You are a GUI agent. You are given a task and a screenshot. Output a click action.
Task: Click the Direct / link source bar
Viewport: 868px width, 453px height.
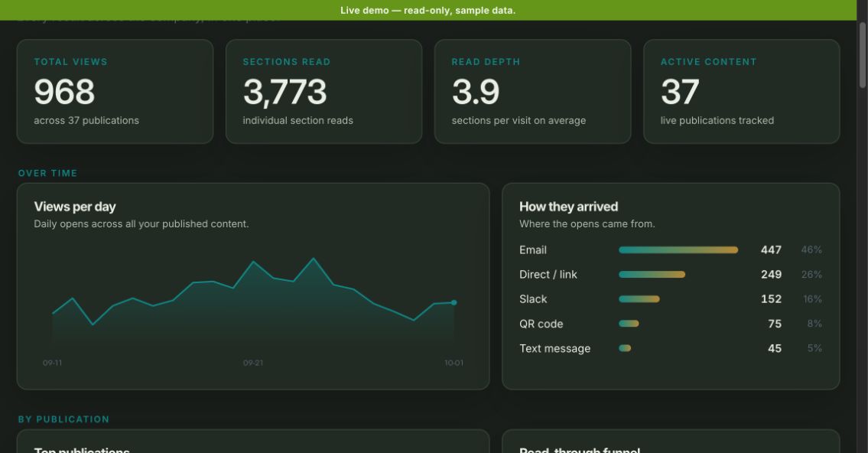coord(652,274)
